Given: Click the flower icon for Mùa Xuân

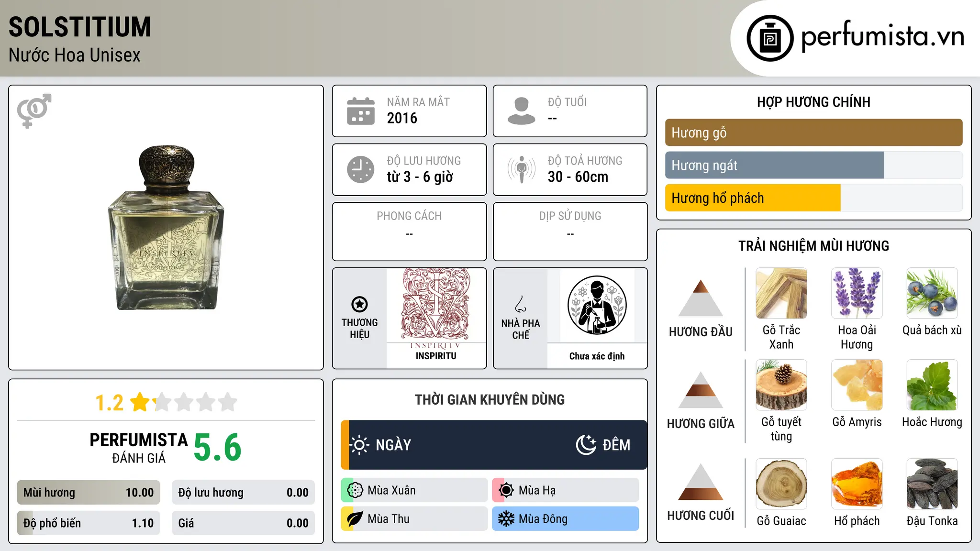Looking at the screenshot, I should (x=355, y=490).
